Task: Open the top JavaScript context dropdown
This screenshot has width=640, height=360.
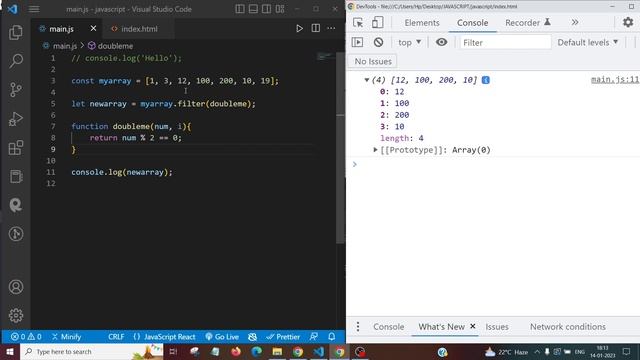Action: [x=409, y=42]
